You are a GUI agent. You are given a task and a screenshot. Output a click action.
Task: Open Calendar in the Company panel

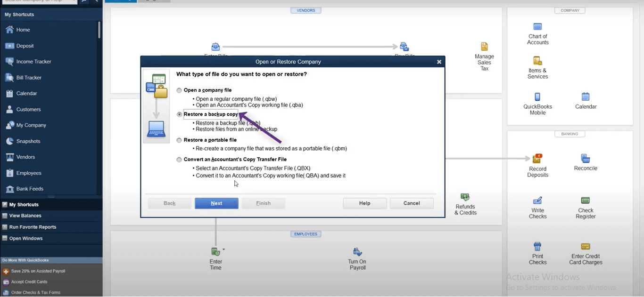tap(586, 101)
